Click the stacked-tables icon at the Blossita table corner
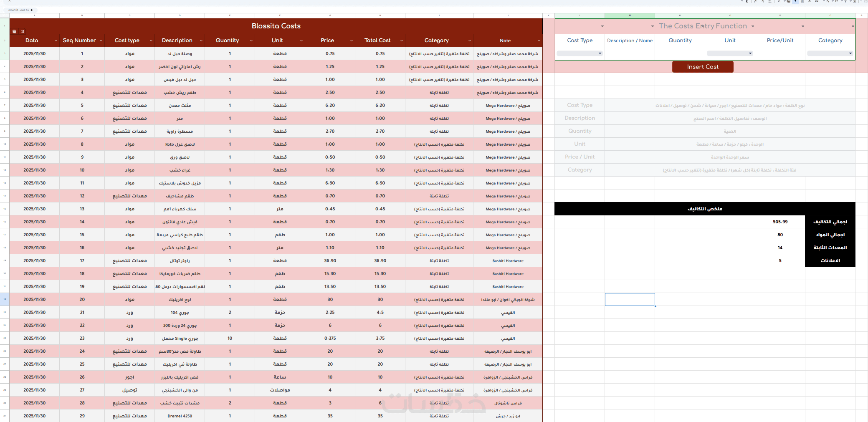The width and height of the screenshot is (868, 422). [15, 31]
